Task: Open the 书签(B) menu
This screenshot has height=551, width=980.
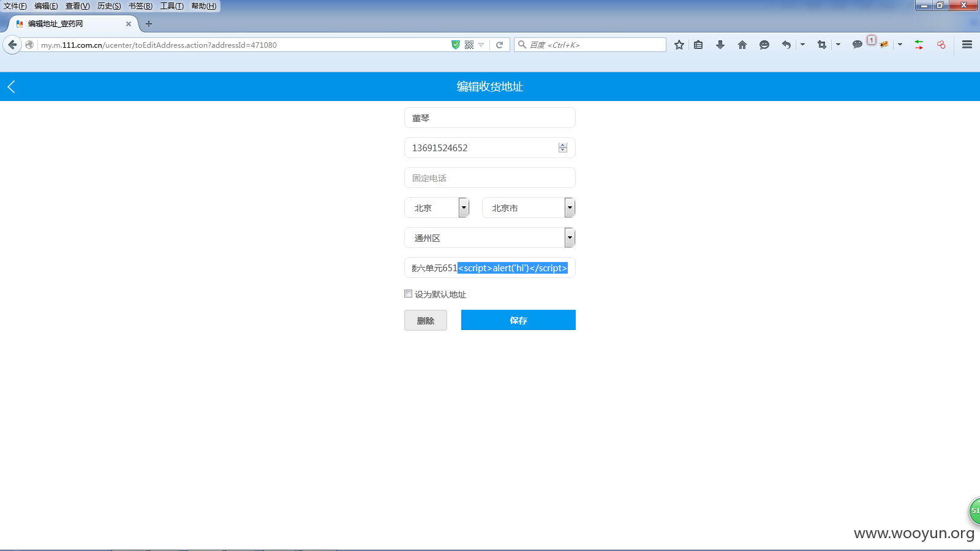Action: coord(140,6)
